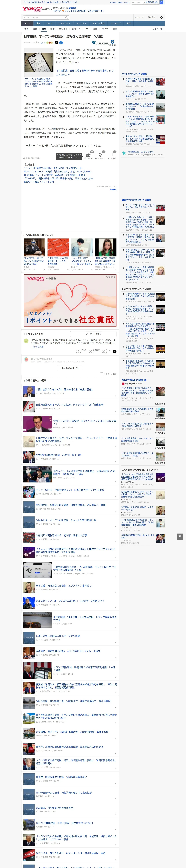Select the トップ navigation tab
This screenshot has width=186, height=868.
tap(27, 23)
